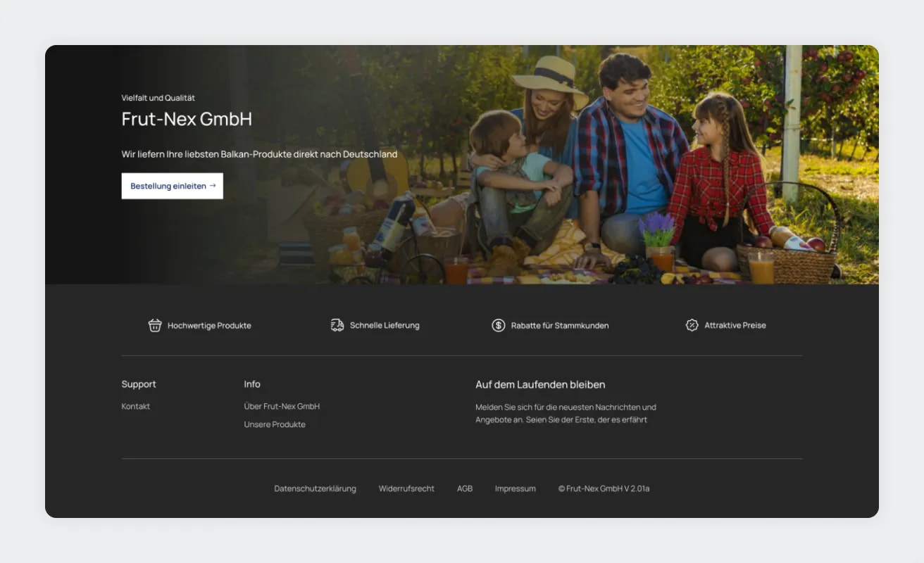Click the Hochwertige Produkte label
Viewport: 924px width, 563px height.
coord(209,325)
